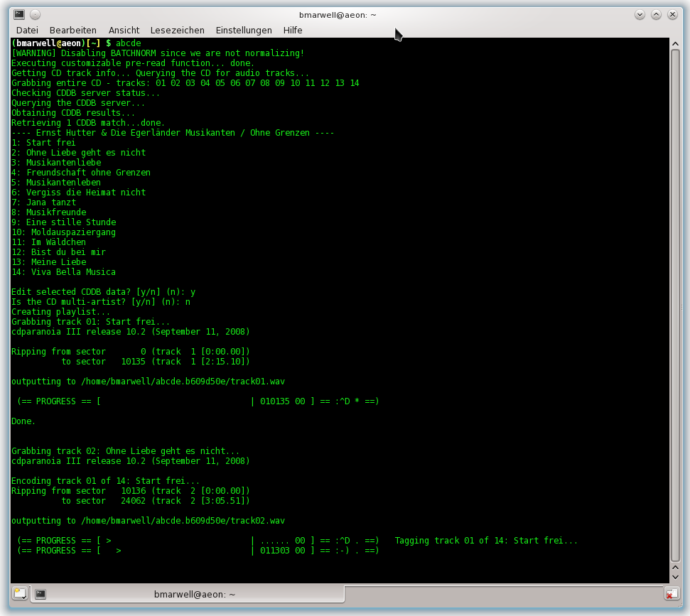Open the Hilfe menu
This screenshot has height=616, width=690.
point(293,31)
